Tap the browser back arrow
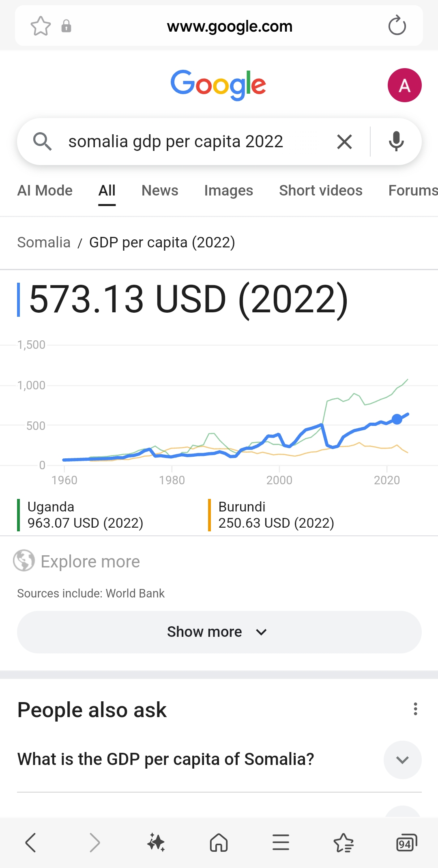The width and height of the screenshot is (438, 868). click(x=31, y=842)
